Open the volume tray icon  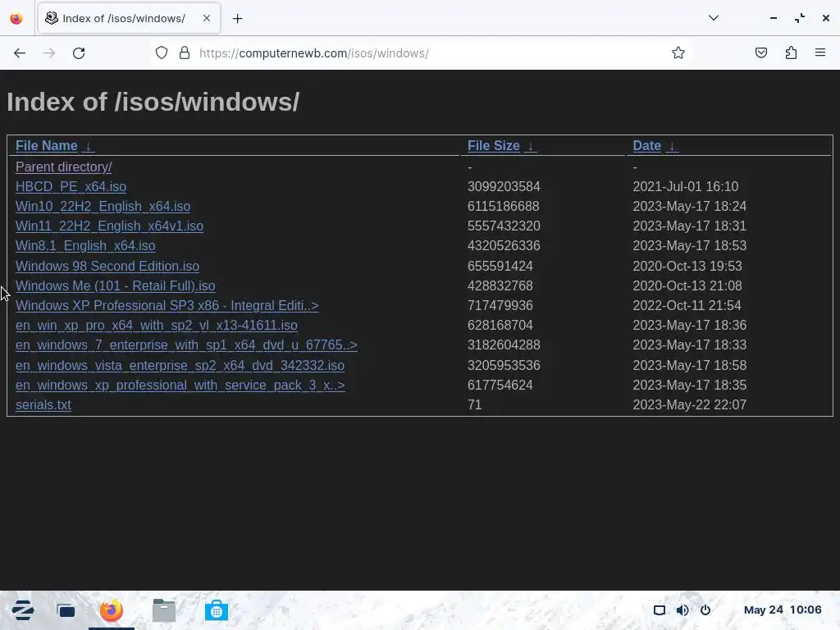[x=682, y=610]
